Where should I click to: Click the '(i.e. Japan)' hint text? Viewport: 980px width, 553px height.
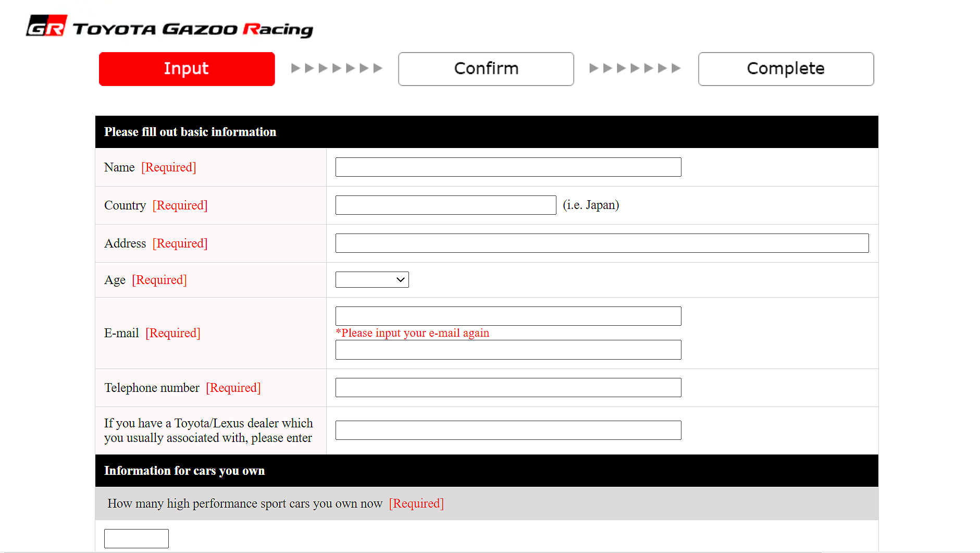pos(591,205)
